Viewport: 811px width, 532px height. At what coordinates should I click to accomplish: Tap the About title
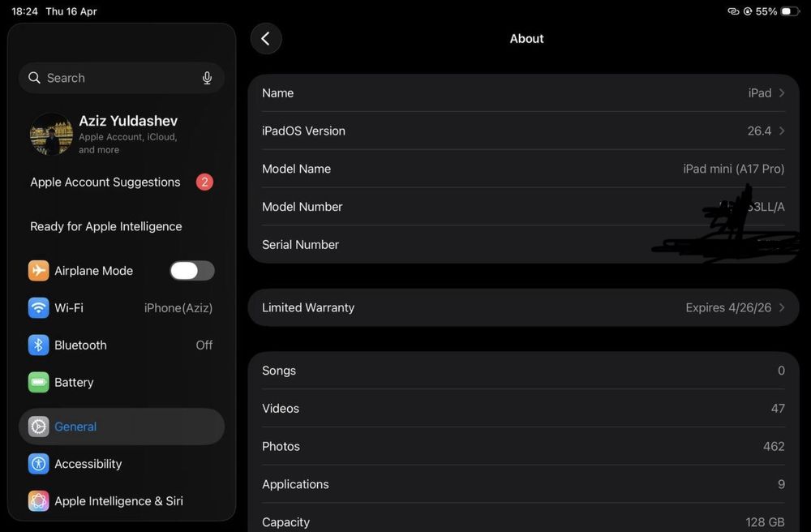click(x=526, y=39)
